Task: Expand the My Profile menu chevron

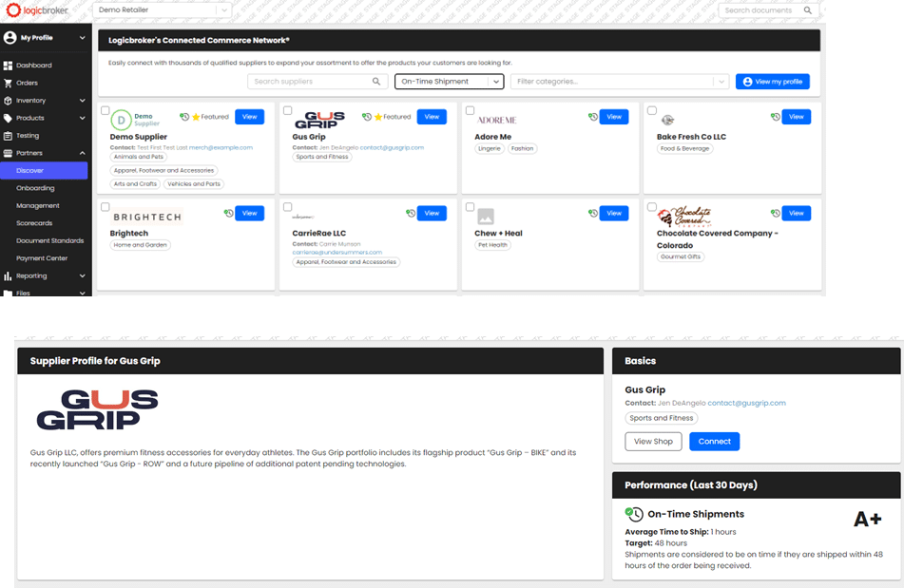Action: point(83,38)
